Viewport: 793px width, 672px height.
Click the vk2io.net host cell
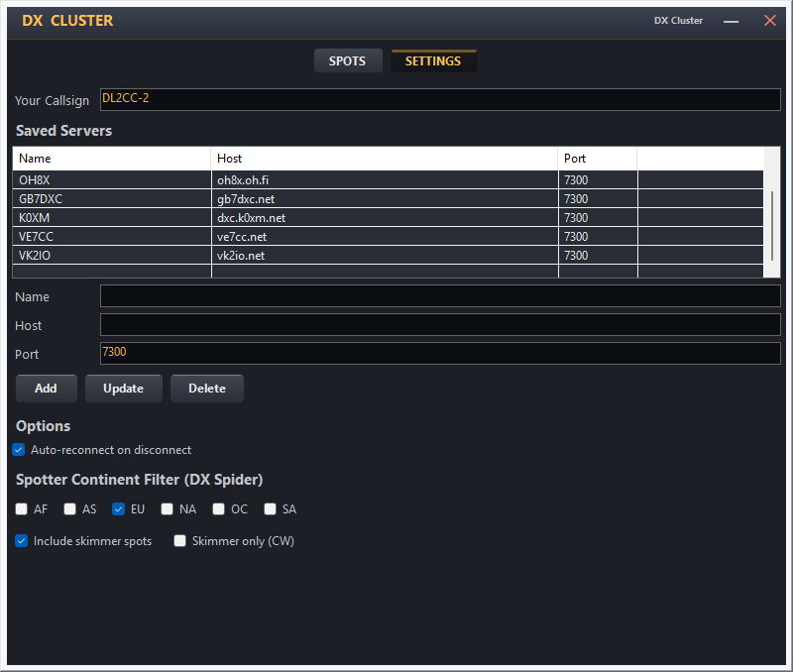(x=385, y=256)
